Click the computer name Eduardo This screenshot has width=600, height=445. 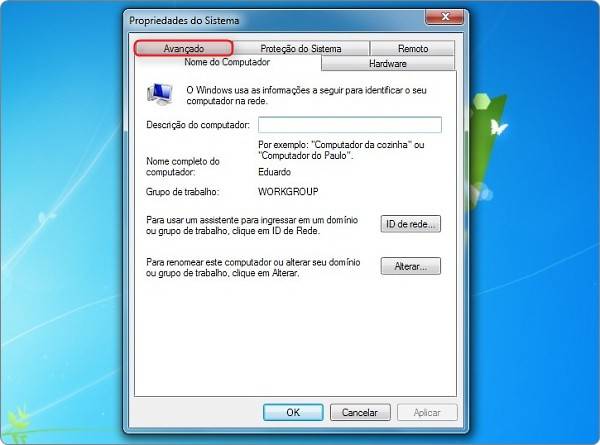(274, 172)
